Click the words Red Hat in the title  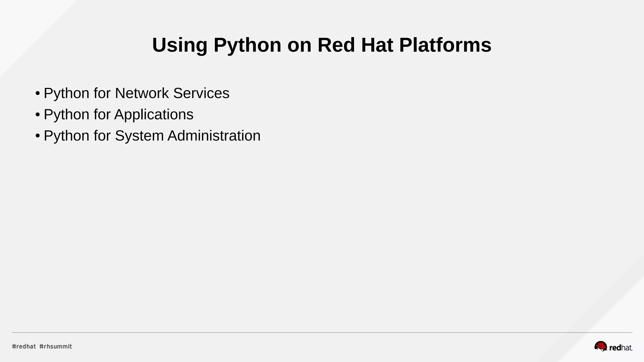pos(355,45)
